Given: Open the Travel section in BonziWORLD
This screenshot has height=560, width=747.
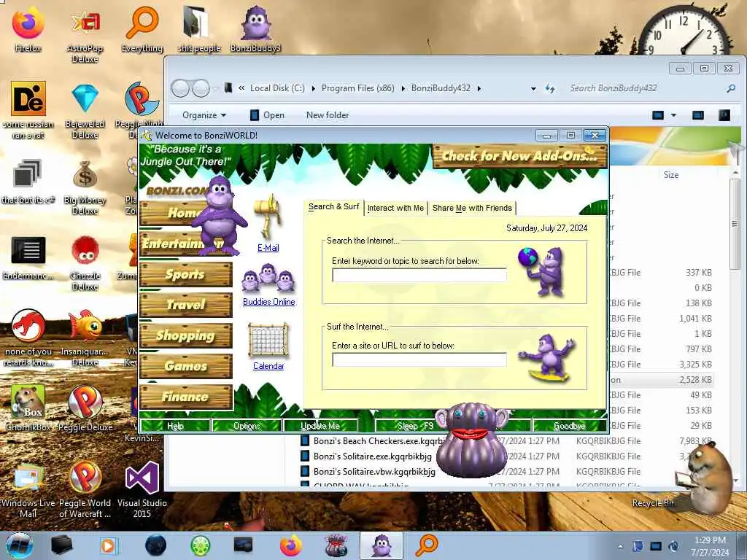Looking at the screenshot, I should pos(186,305).
